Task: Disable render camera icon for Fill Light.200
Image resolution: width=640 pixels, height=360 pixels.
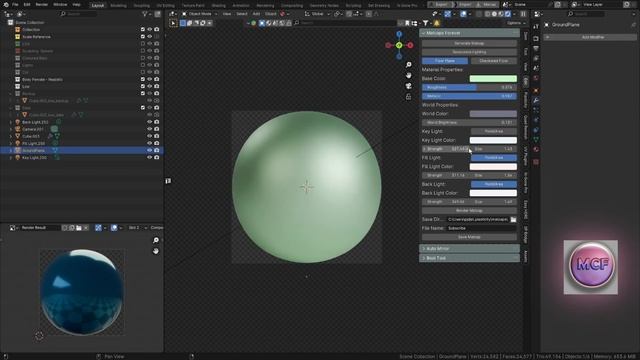Action: 157,143
